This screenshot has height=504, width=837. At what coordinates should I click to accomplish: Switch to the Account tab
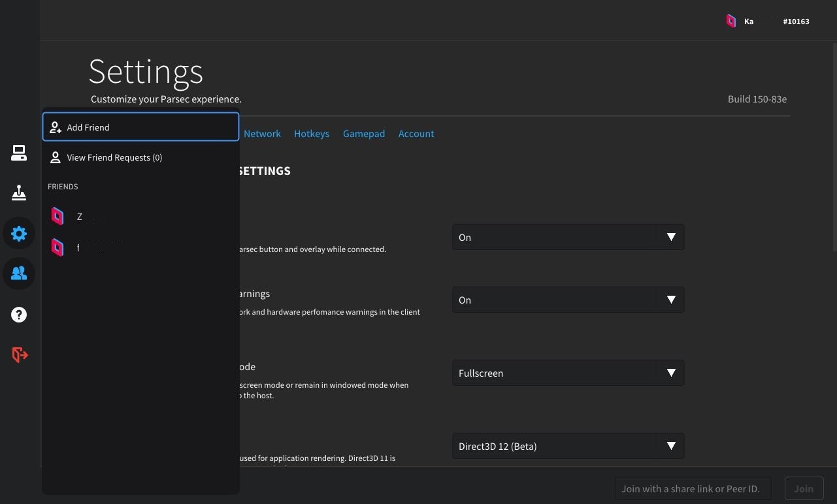[x=416, y=133]
